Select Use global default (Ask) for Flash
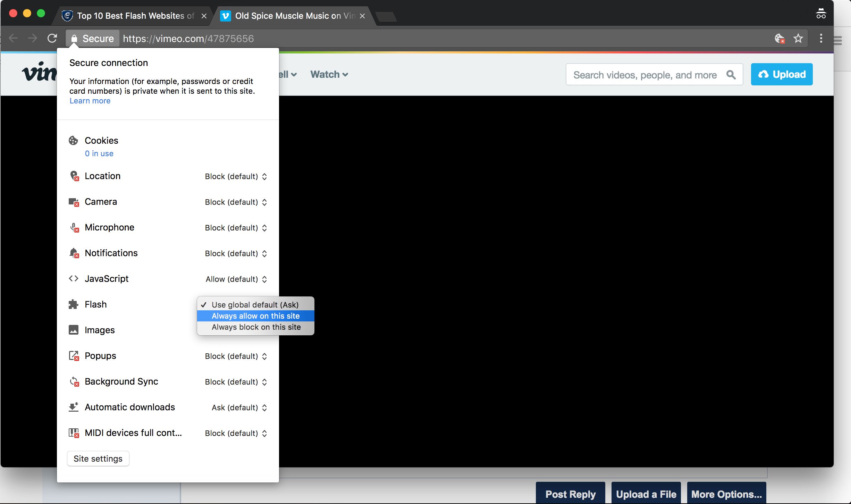851x504 pixels. click(x=255, y=305)
